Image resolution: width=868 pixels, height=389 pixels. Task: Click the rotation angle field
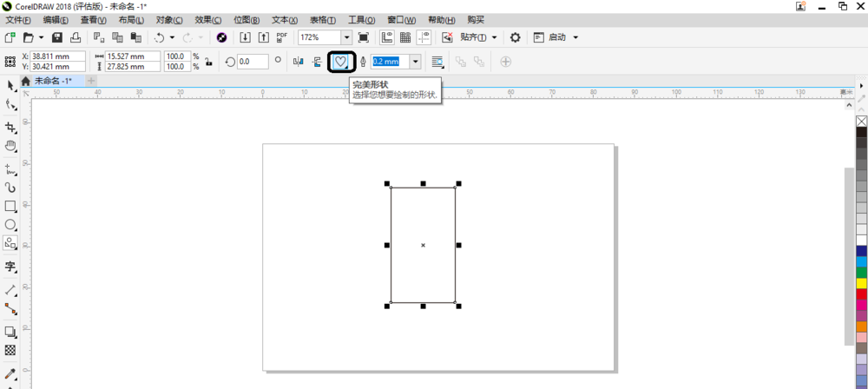click(x=253, y=62)
